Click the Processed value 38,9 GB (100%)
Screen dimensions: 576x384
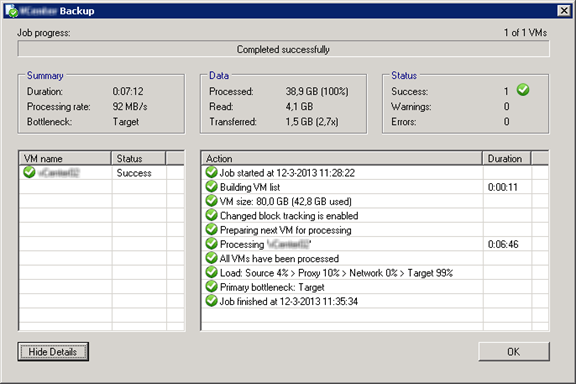pos(317,91)
